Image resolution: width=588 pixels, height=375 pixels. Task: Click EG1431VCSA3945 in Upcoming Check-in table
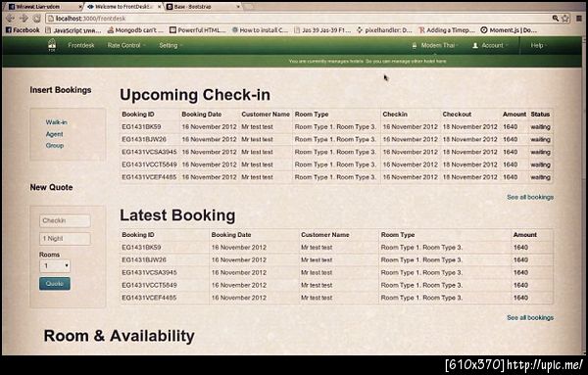tap(149, 152)
